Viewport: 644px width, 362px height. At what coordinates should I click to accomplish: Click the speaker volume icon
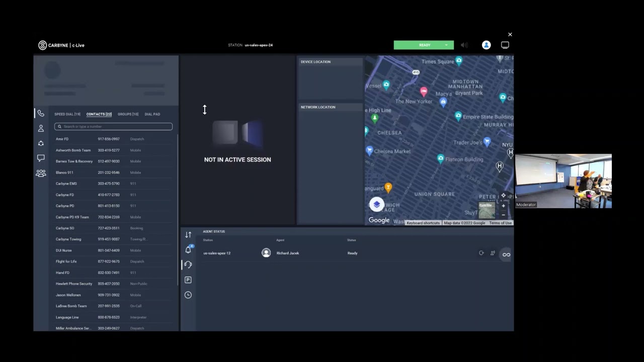[464, 45]
